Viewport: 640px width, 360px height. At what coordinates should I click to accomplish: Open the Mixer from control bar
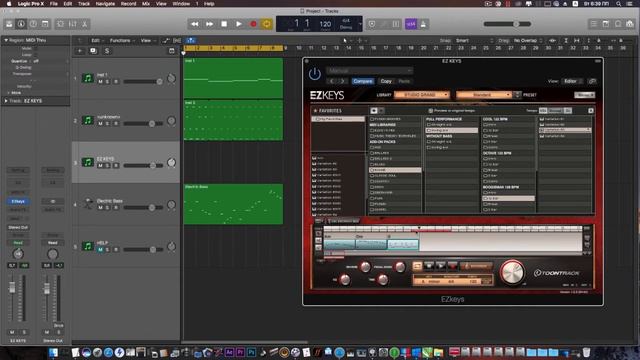click(x=73, y=24)
